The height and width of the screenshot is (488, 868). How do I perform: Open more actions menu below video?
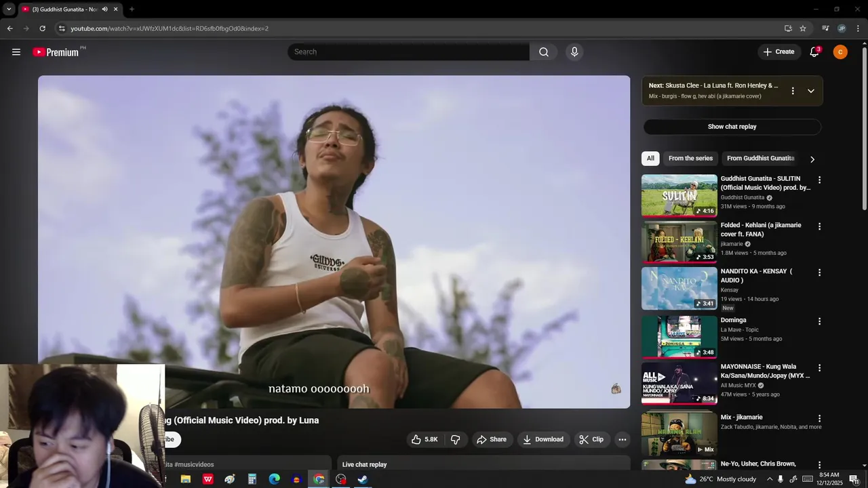623,440
